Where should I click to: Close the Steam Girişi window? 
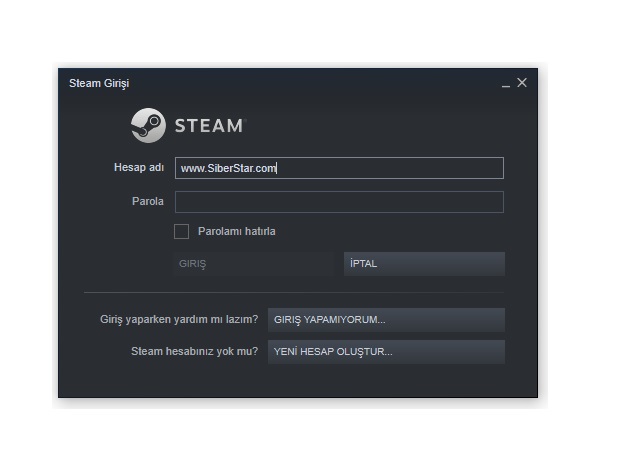522,83
